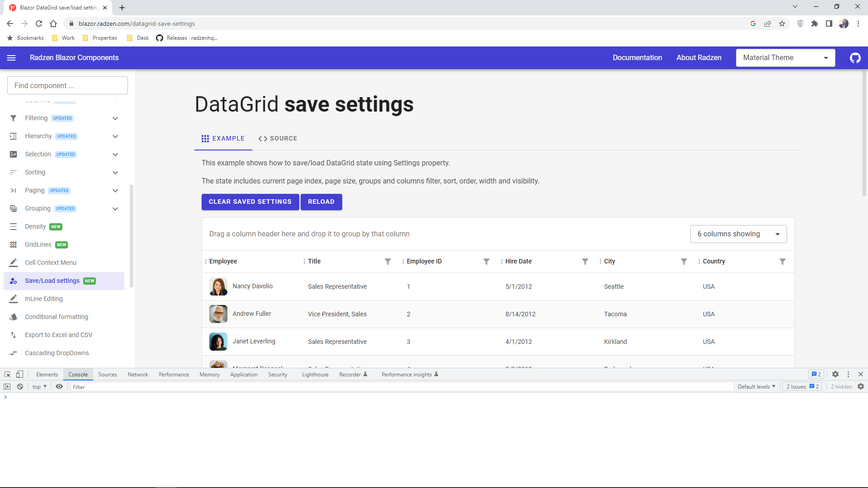Open the hamburger navigation menu

(x=11, y=57)
